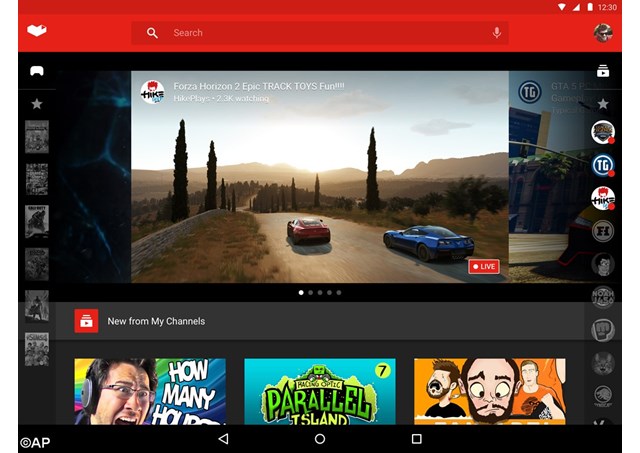The width and height of the screenshot is (640, 453).
Task: Select the fifth carousel page dot
Action: pyautogui.click(x=339, y=293)
